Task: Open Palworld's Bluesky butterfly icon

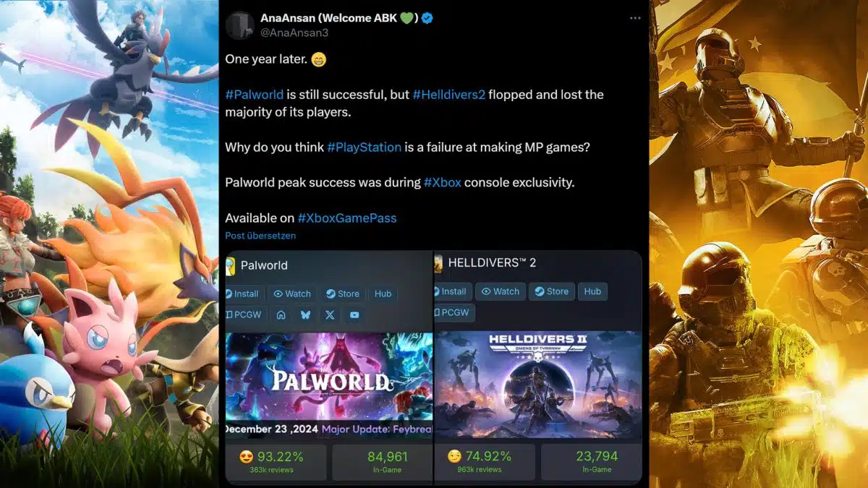Action: tap(305, 314)
